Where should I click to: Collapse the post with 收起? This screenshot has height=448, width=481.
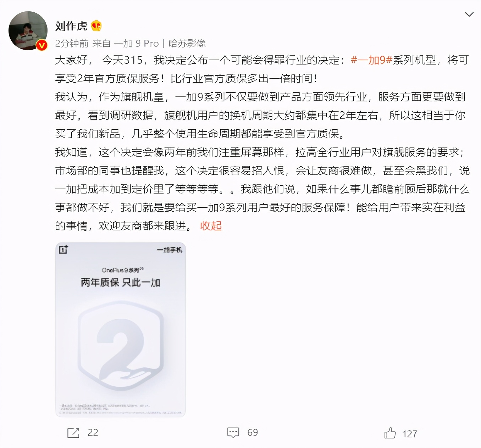[211, 226]
